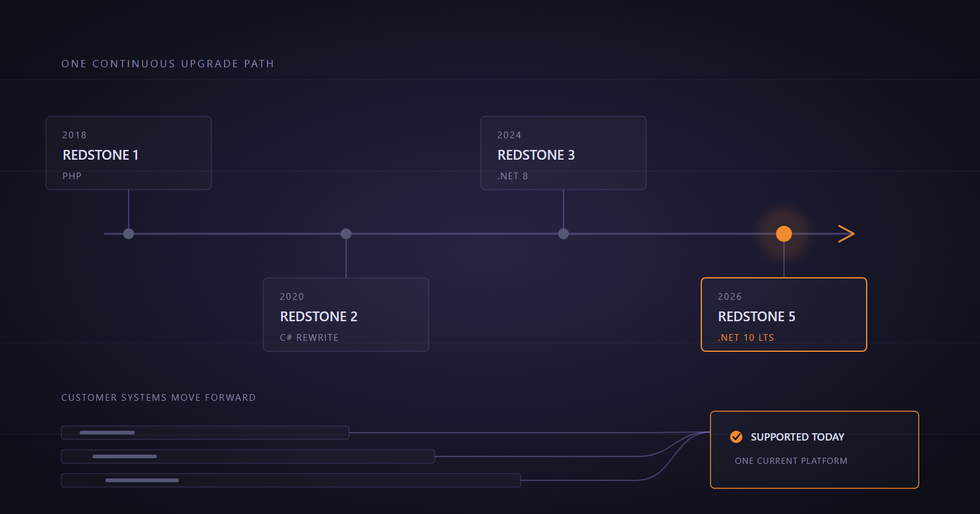Click the middle-length customer system bar
980x514 pixels.
pos(248,456)
